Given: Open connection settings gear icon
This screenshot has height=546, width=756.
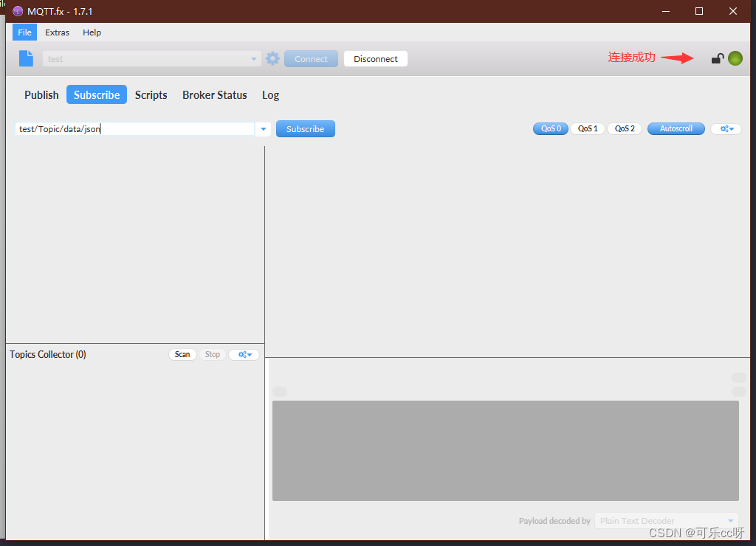Looking at the screenshot, I should pos(272,58).
